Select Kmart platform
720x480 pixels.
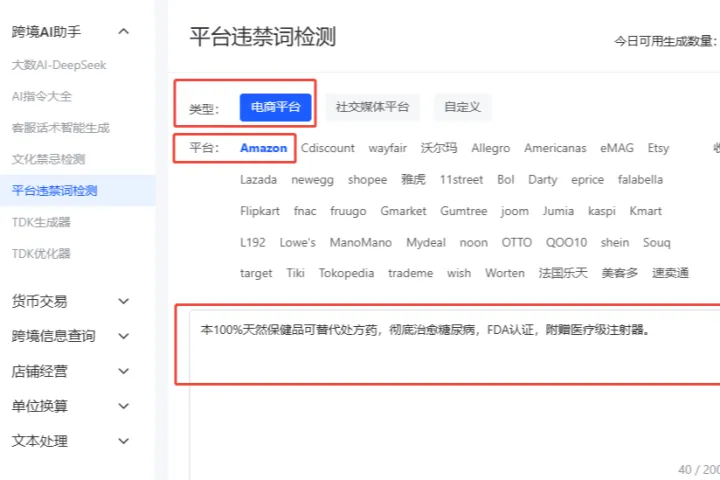[646, 211]
